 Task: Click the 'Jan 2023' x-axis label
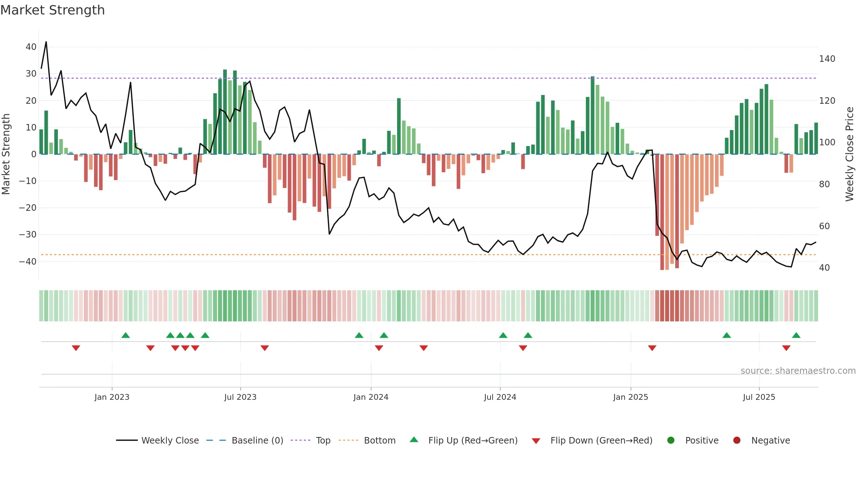pyautogui.click(x=112, y=397)
